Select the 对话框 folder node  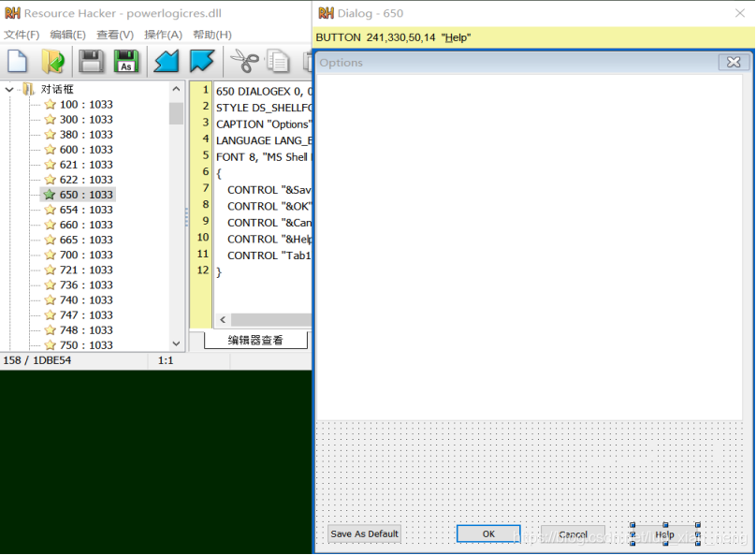(57, 89)
